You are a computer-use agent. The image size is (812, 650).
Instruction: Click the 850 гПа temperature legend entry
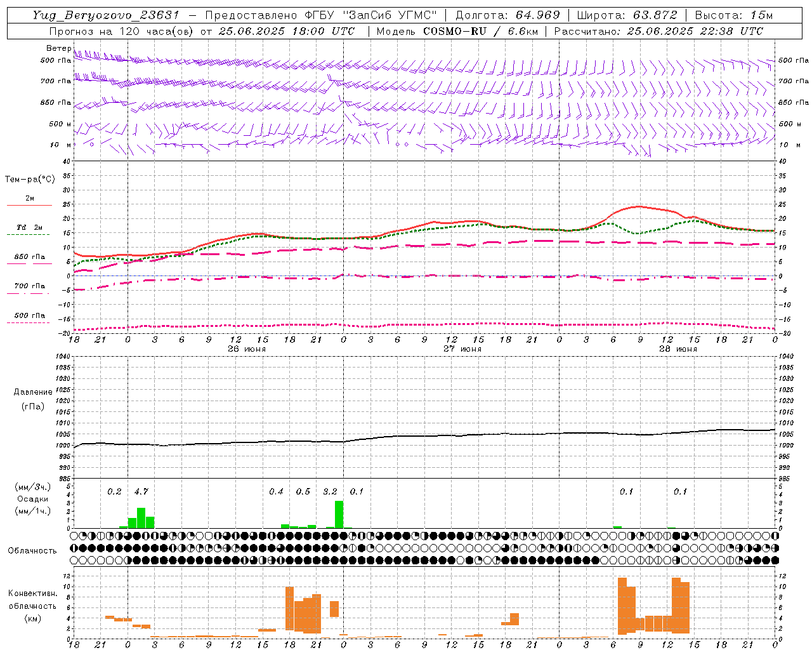click(30, 257)
